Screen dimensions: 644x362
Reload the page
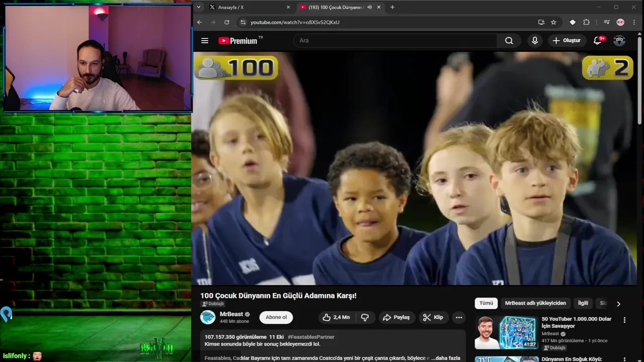227,22
